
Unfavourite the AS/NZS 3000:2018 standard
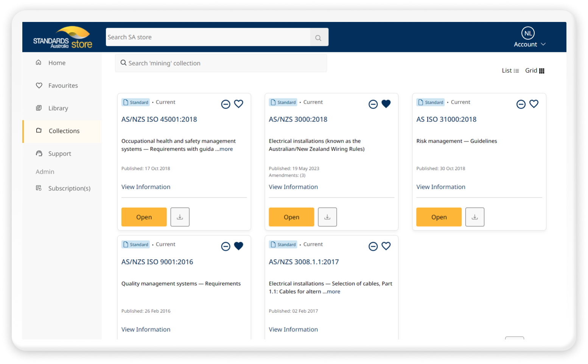[x=386, y=104]
